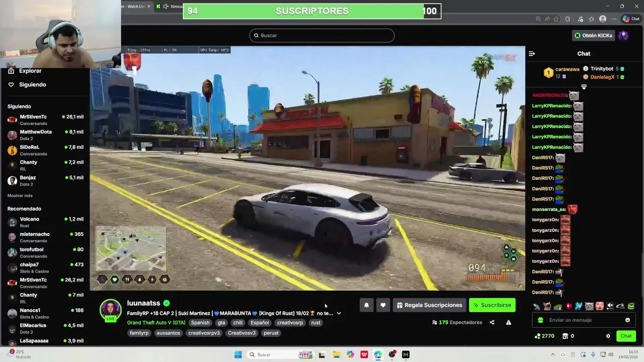This screenshot has height=362, width=644.
Task: Select the creativosrp tag
Action: point(290,323)
